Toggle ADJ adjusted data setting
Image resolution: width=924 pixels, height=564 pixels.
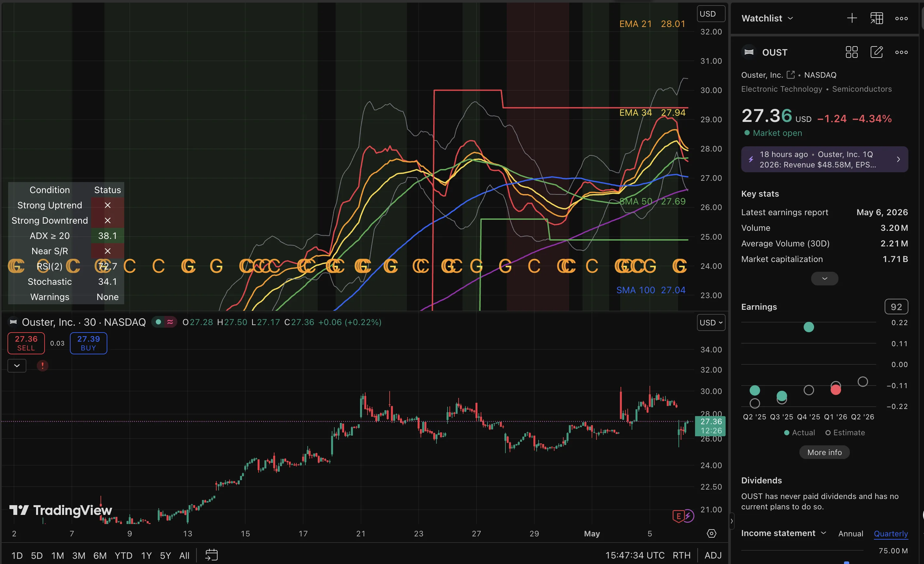tap(713, 555)
